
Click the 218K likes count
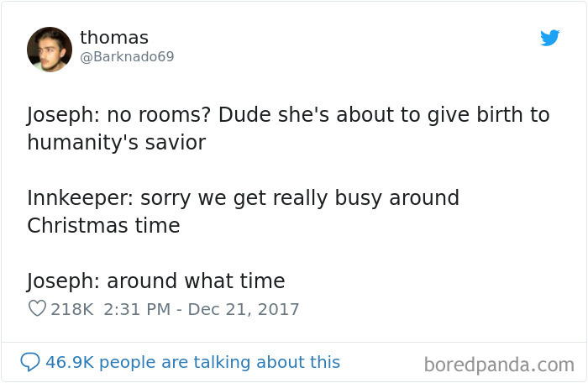tap(72, 309)
